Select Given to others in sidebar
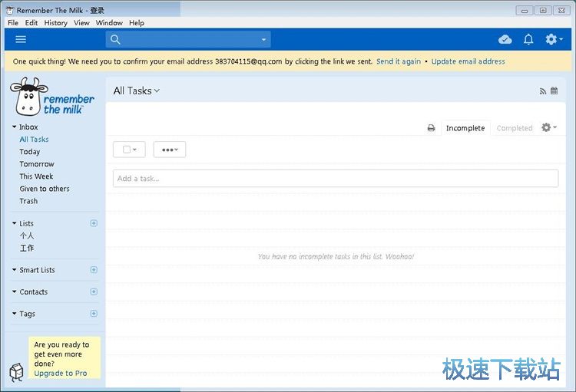This screenshot has height=392, width=576. [45, 189]
